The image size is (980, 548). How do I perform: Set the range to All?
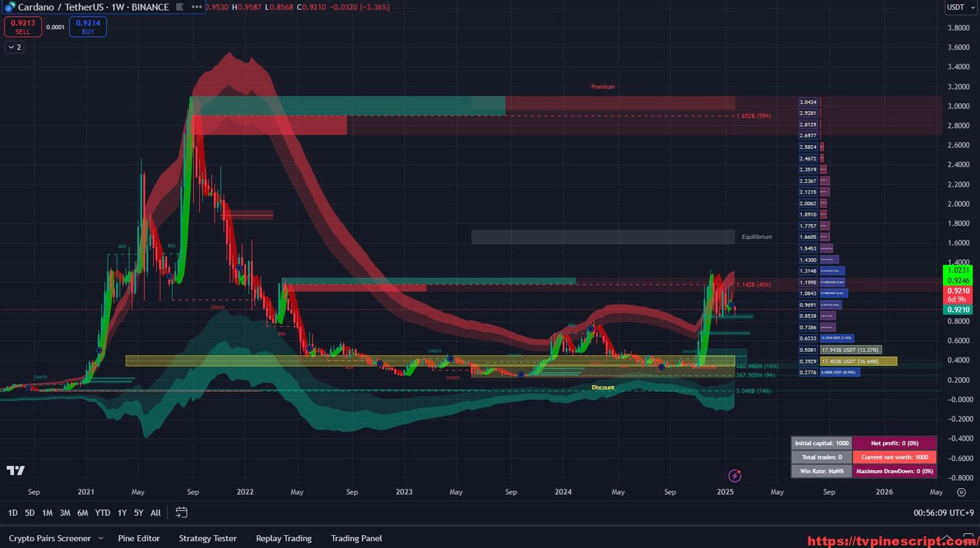(156, 512)
